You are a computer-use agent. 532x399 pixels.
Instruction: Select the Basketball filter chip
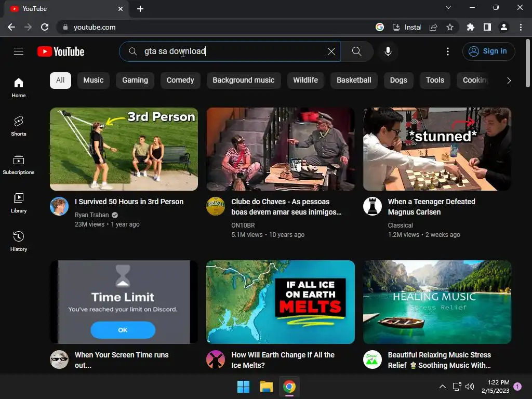point(354,81)
